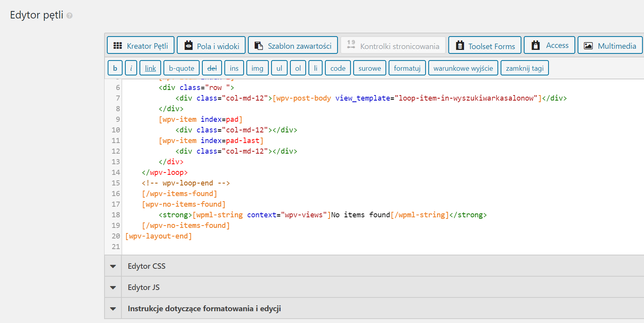
Task: Open Toolset Forms
Action: (485, 45)
